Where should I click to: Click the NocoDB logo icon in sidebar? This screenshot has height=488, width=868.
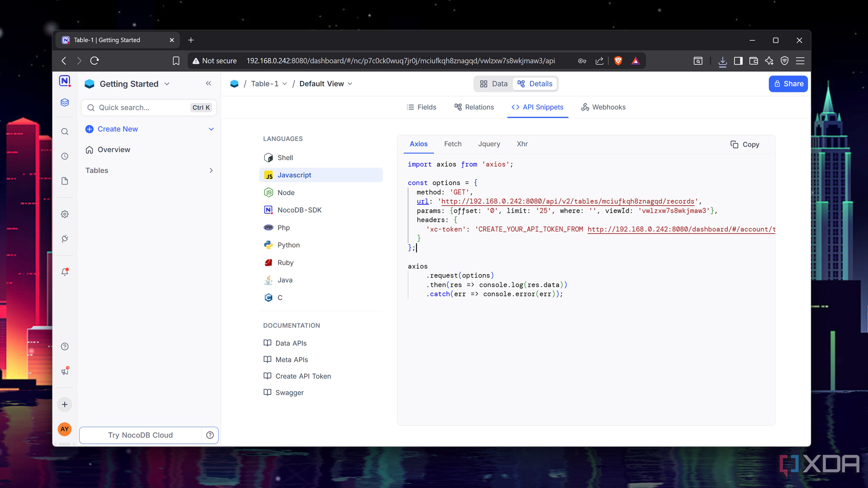65,81
